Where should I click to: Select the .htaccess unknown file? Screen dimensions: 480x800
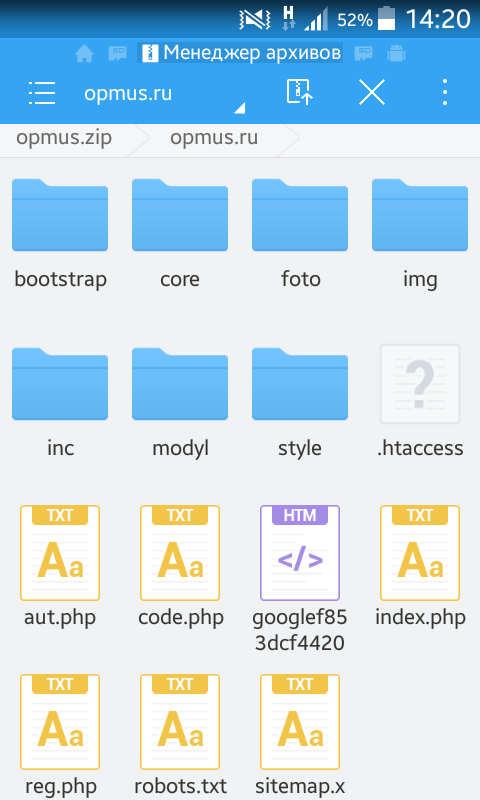tap(420, 403)
